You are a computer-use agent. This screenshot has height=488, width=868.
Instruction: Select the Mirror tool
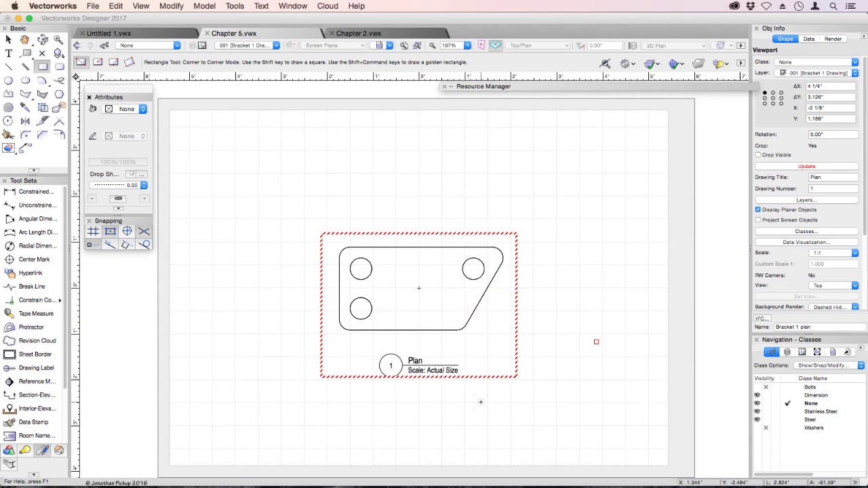pyautogui.click(x=25, y=121)
